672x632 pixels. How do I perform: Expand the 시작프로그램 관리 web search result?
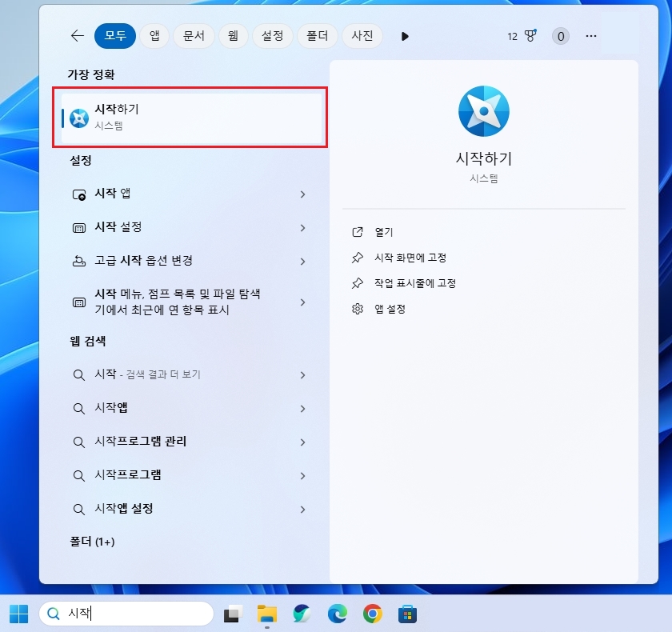pos(303,441)
